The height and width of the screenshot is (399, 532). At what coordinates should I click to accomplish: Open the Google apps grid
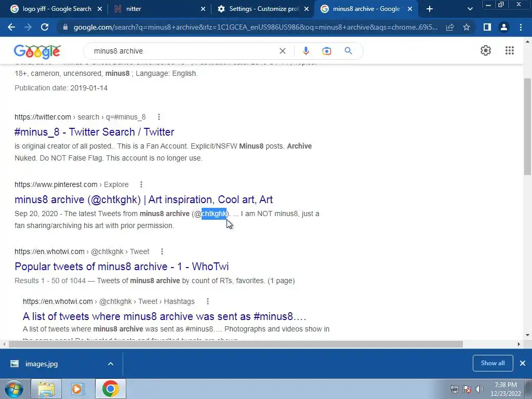(509, 50)
